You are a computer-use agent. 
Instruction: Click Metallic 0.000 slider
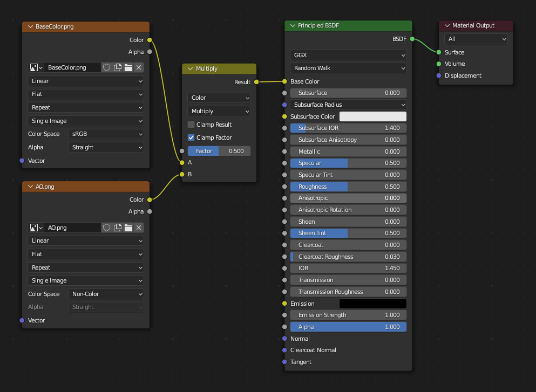point(348,152)
